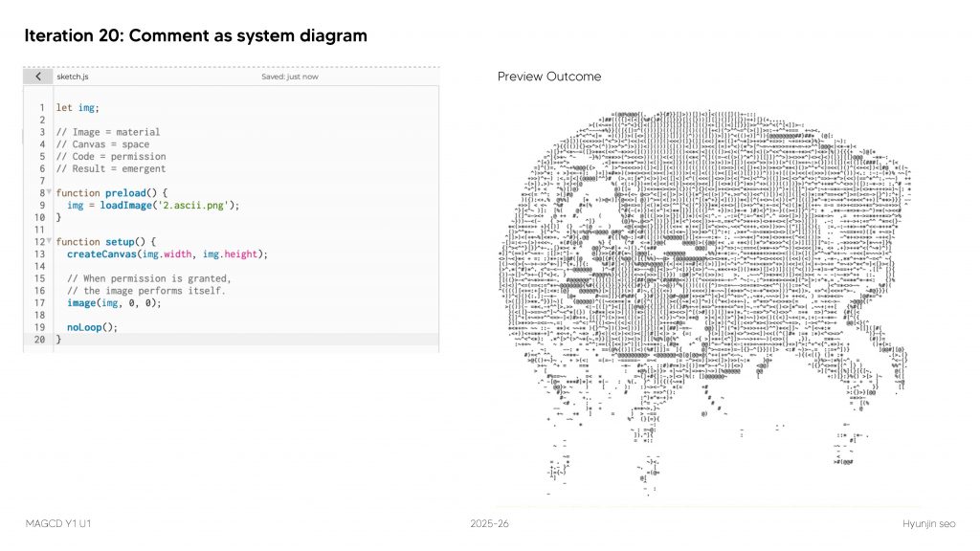Viewport: 980px width, 551px height.
Task: Collapse the preload function fold arrow
Action: pyautogui.click(x=49, y=192)
